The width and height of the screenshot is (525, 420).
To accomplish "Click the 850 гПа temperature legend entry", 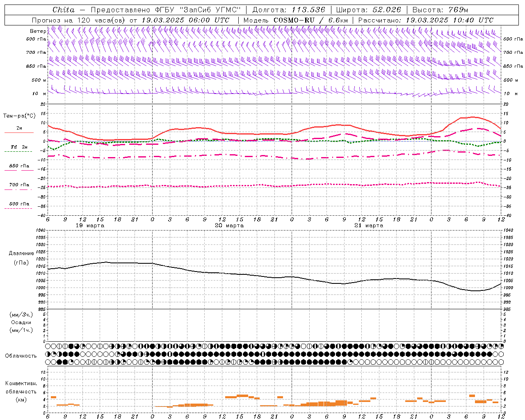I will point(19,166).
